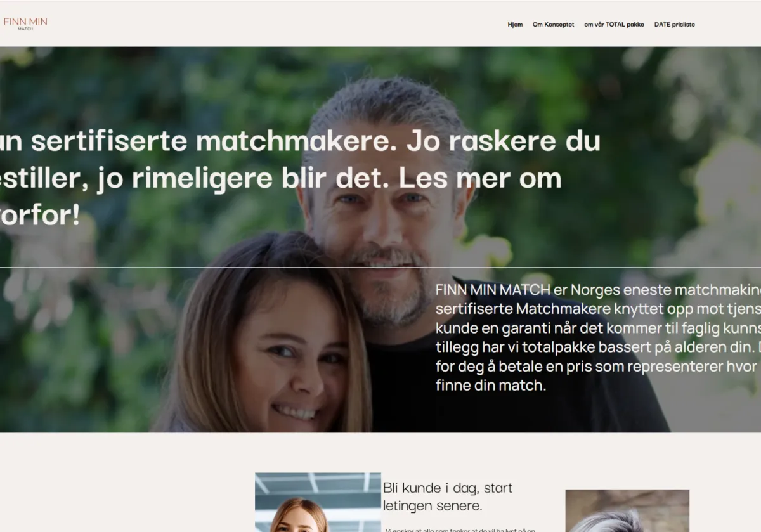Viewport: 761px width, 532px height.
Task: Click the small MATCH text under logo
Action: (x=25, y=29)
